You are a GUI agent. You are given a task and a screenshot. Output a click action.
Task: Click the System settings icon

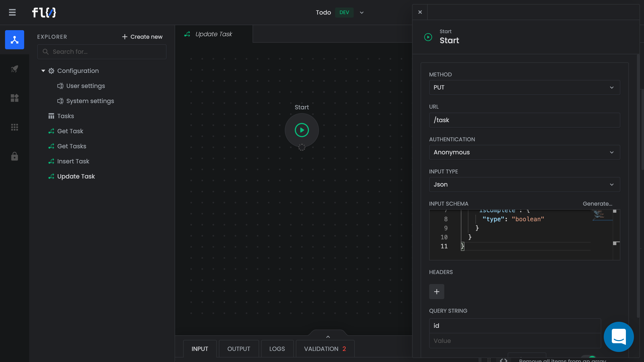click(60, 101)
